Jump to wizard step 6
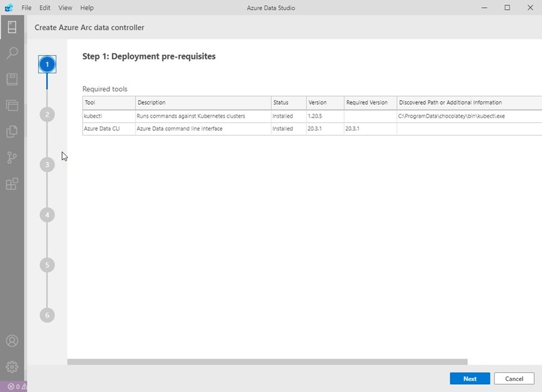Viewport: 542px width, 392px height. pos(47,315)
